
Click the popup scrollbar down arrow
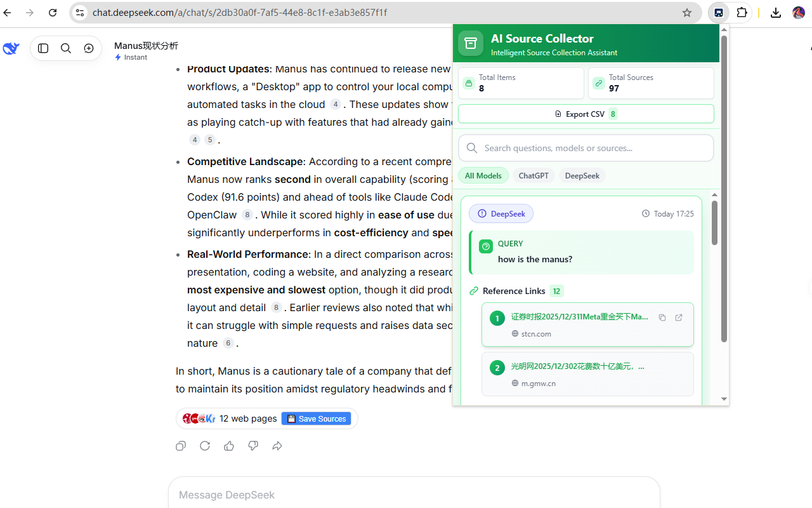[724, 399]
